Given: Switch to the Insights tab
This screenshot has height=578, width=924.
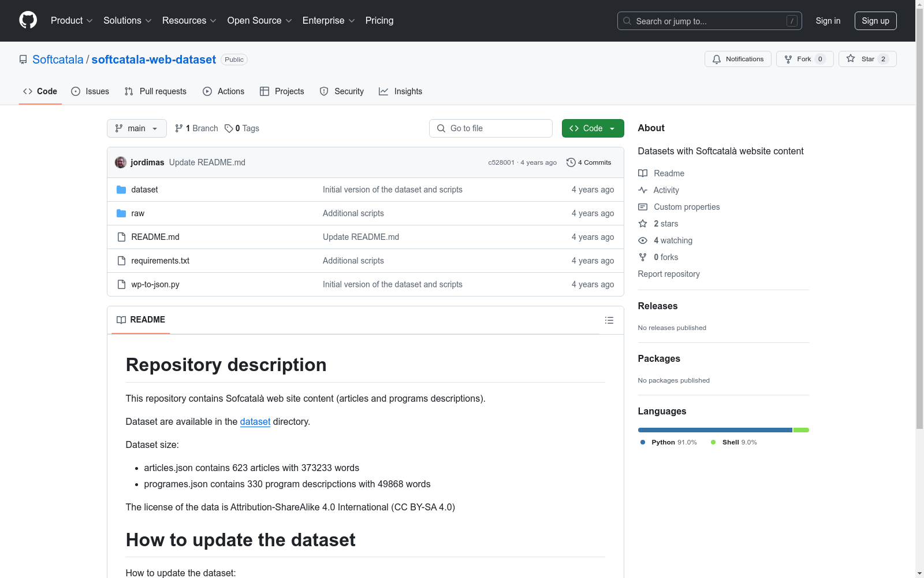Looking at the screenshot, I should click(x=401, y=91).
